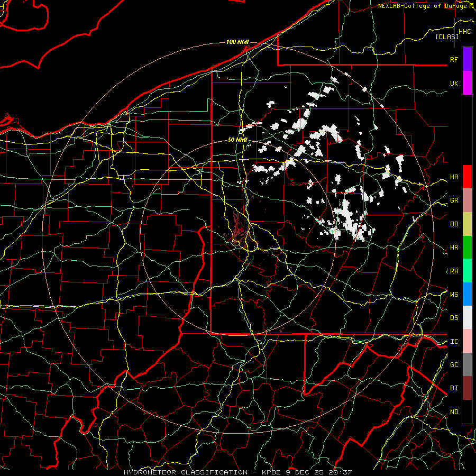Click the NEXLAB-College of DuPage header text
The width and height of the screenshot is (476, 476).
pyautogui.click(x=423, y=6)
